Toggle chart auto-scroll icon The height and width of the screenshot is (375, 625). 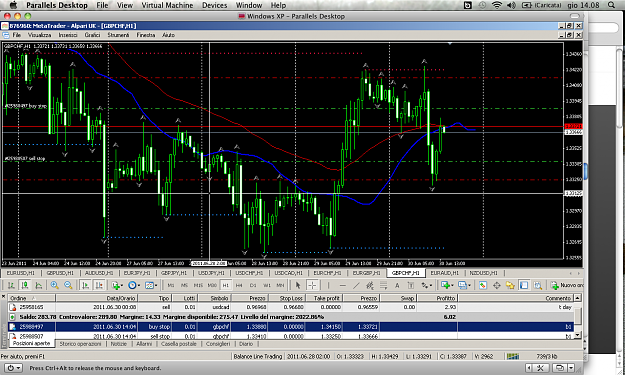coord(85,285)
